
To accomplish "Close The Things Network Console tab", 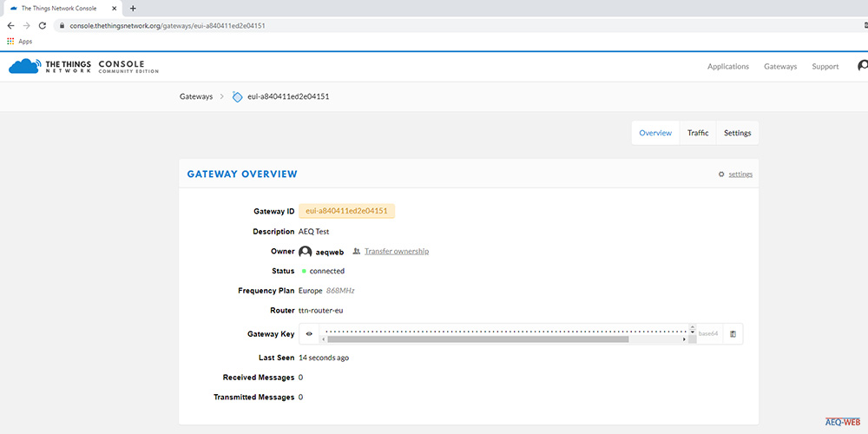I will pyautogui.click(x=114, y=9).
